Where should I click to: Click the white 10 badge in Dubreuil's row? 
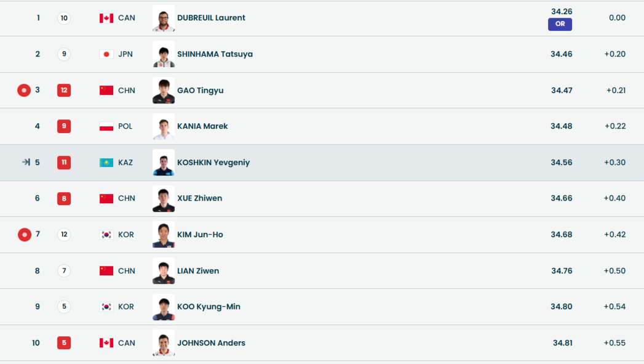(x=64, y=18)
